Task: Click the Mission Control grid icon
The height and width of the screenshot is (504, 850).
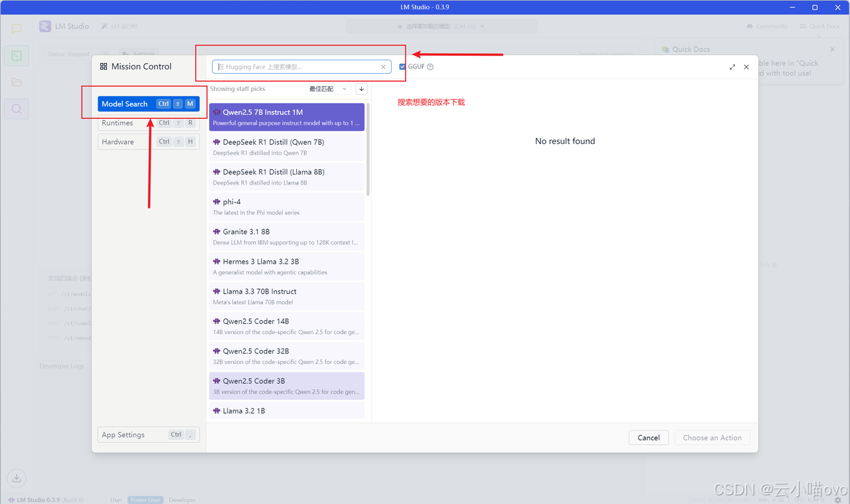Action: tap(104, 66)
